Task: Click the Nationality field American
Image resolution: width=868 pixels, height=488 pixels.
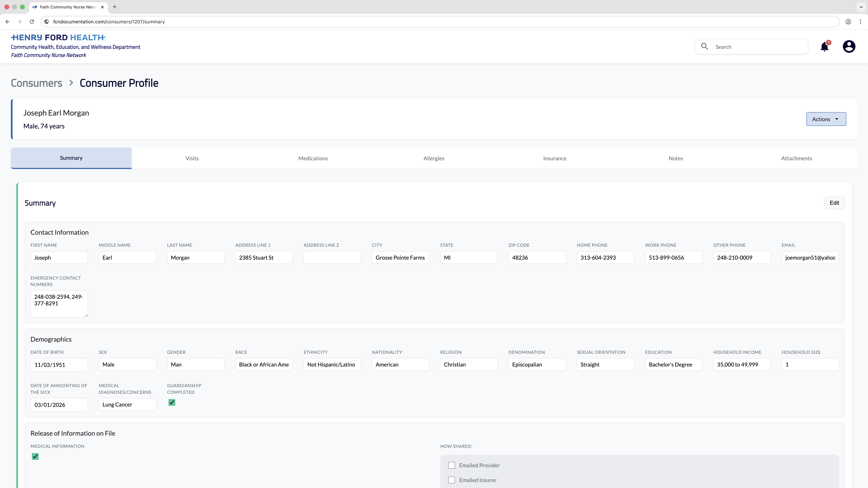Action: pyautogui.click(x=401, y=364)
